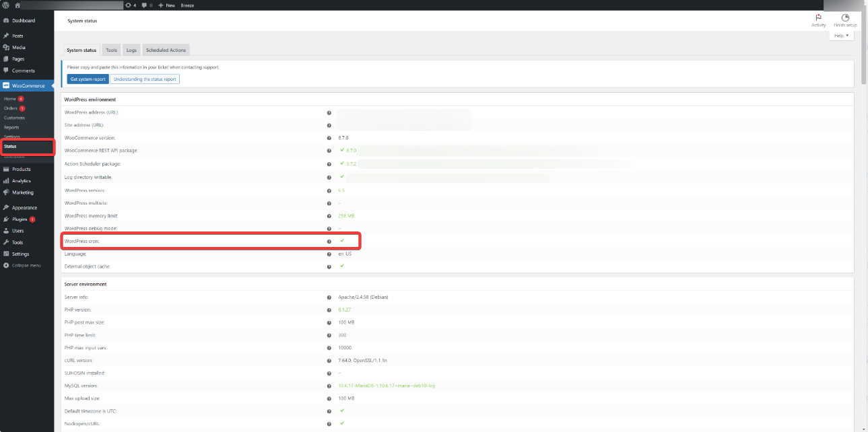Click the Tools wrench icon in the sidebar

point(6,242)
